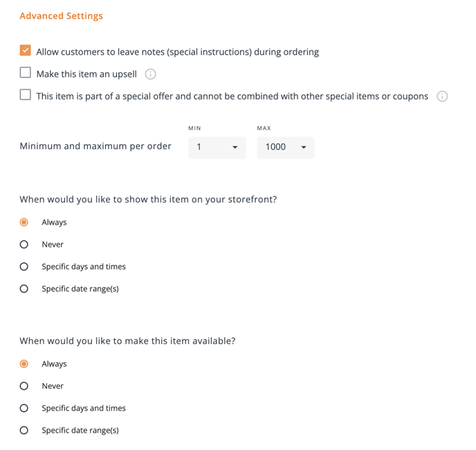
Task: Click the arrow on the min value 1 dropdown
Action: pos(235,147)
